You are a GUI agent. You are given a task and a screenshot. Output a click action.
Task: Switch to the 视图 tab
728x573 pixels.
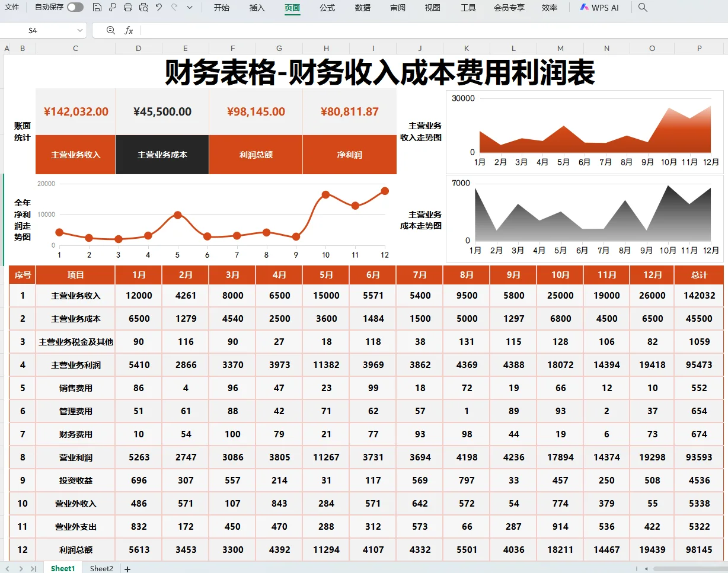pos(433,8)
